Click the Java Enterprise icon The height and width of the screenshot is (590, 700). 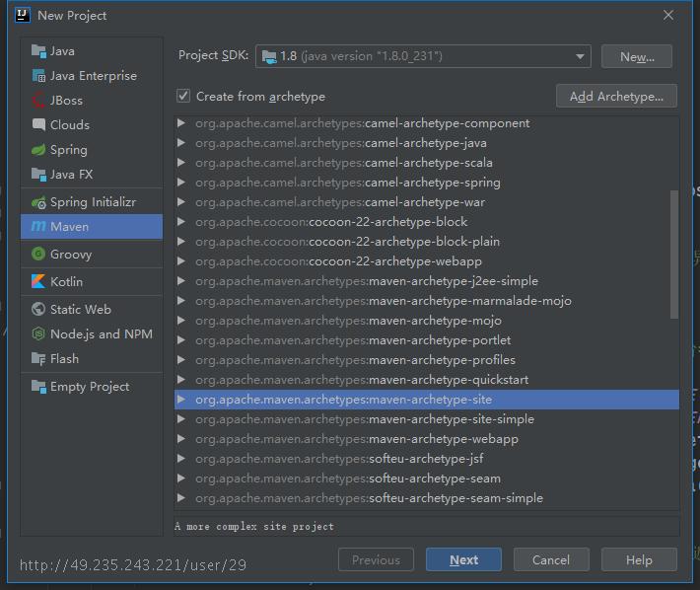pos(38,76)
